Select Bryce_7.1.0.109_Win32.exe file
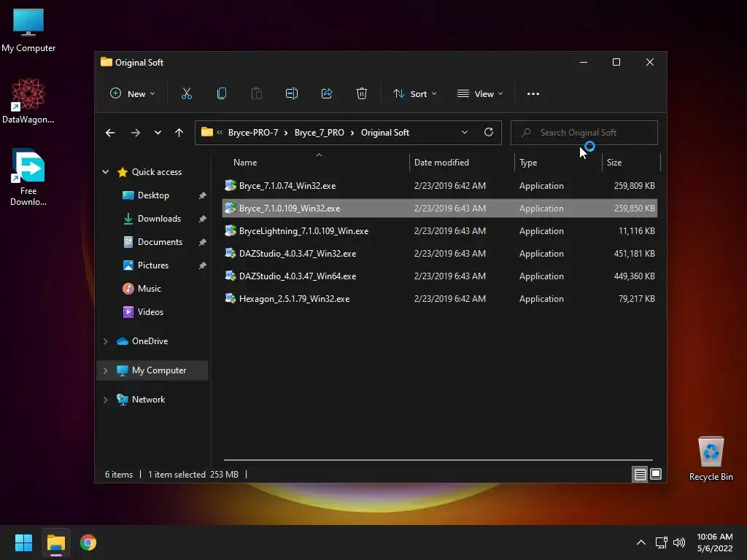This screenshot has height=560, width=747. coord(440,209)
